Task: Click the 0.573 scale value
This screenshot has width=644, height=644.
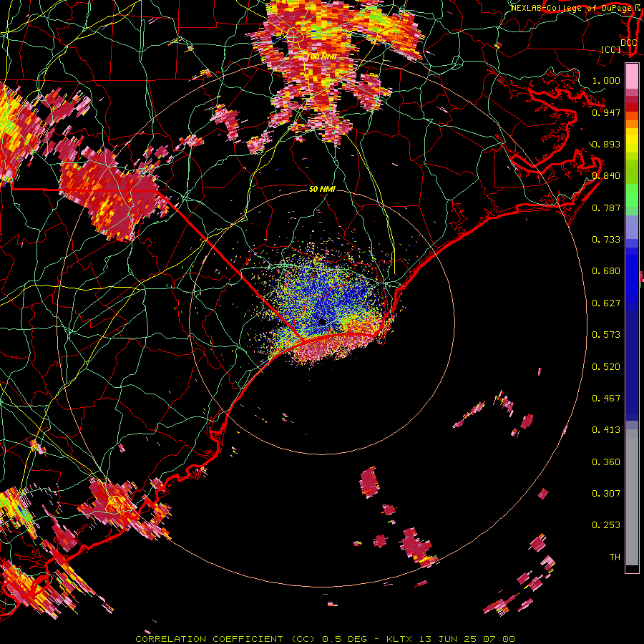Action: tap(606, 335)
